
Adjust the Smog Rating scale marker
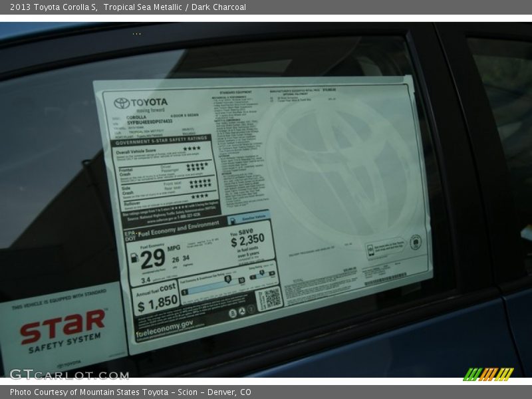(x=261, y=273)
